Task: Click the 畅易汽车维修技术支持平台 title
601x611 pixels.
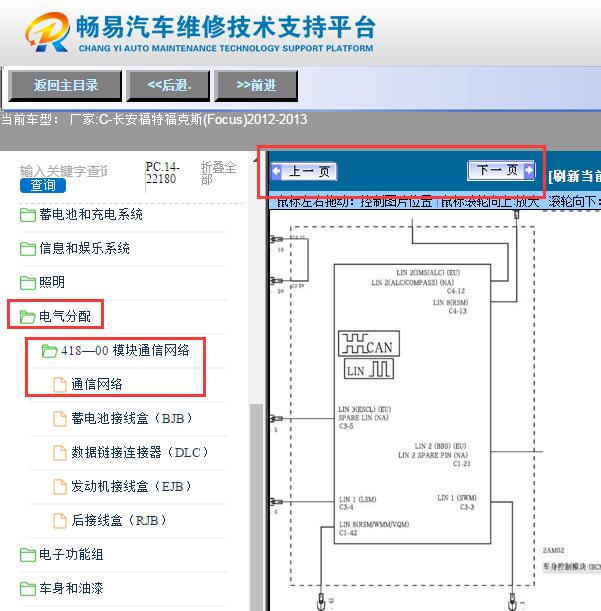Action: [x=226, y=27]
